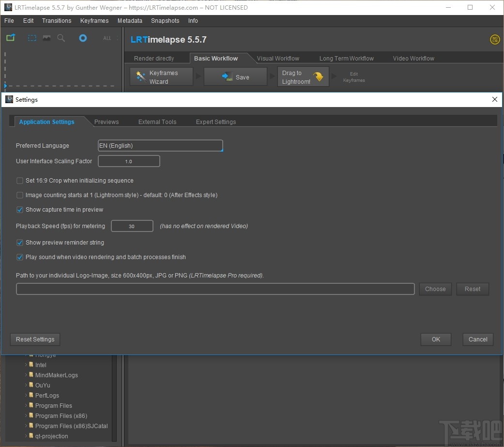
Task: Expand the Intel folder in tree
Action: [26, 365]
